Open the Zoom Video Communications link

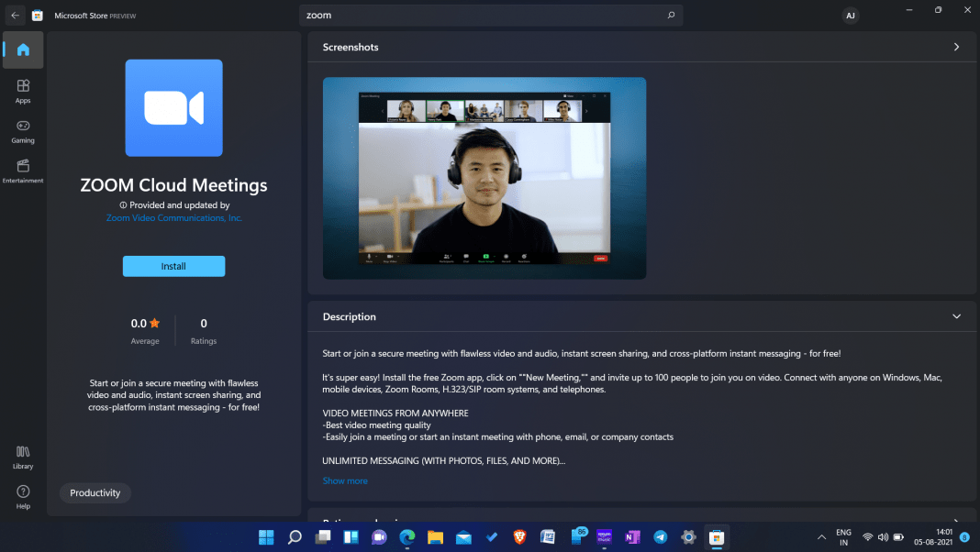[173, 217]
